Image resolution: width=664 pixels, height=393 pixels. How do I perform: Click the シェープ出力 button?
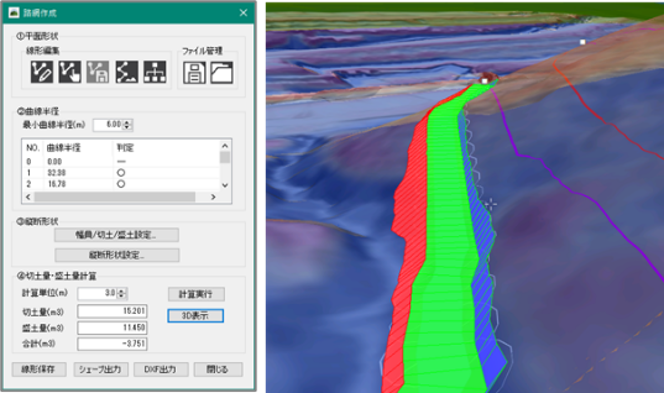100,369
